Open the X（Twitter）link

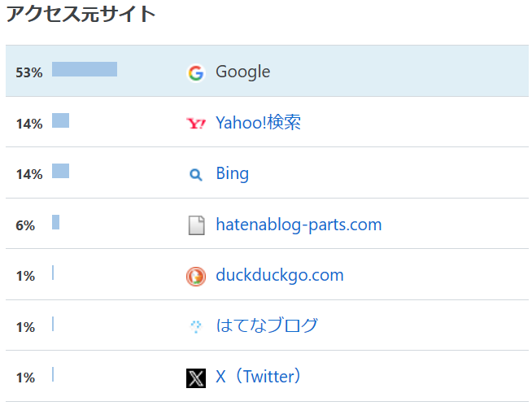click(x=258, y=376)
